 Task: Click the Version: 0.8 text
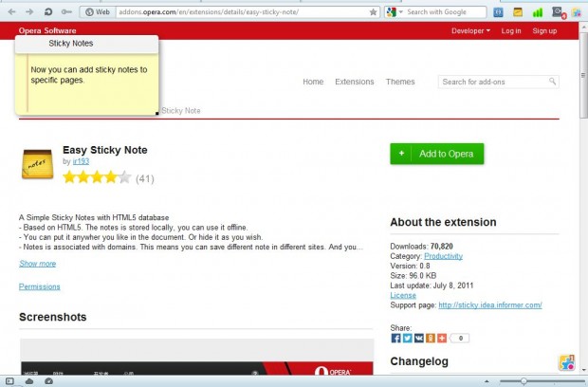point(410,266)
